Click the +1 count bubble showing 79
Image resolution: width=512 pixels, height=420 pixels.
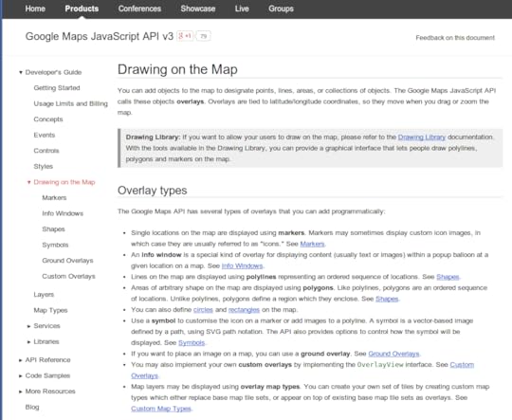pos(203,36)
